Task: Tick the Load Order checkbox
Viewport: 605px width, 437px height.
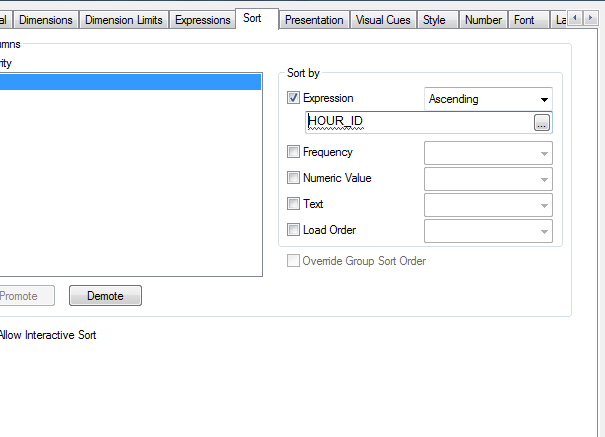Action: pyautogui.click(x=293, y=230)
